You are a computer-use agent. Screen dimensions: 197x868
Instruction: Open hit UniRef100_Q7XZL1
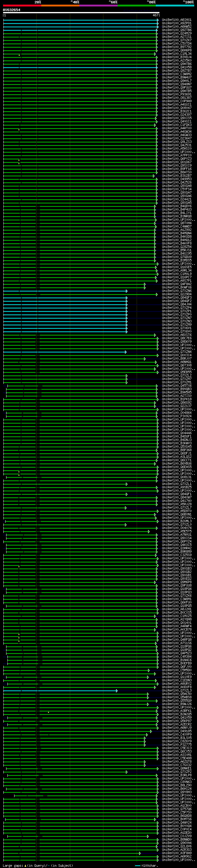[x=176, y=484]
